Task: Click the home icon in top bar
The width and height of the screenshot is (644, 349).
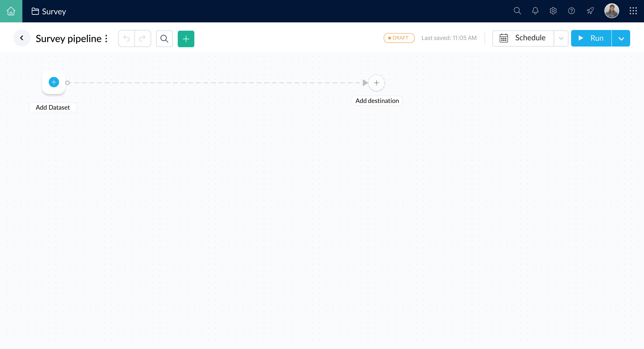Action: click(11, 11)
